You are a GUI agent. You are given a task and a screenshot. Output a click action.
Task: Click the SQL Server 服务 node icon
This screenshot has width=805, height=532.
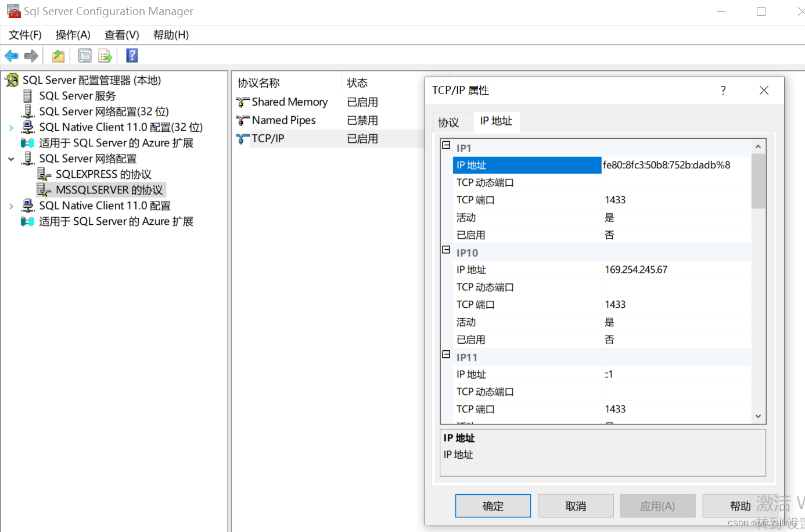tap(27, 96)
